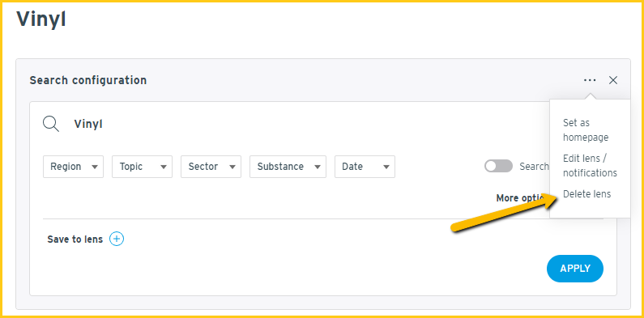Close the Search configuration panel

[612, 80]
